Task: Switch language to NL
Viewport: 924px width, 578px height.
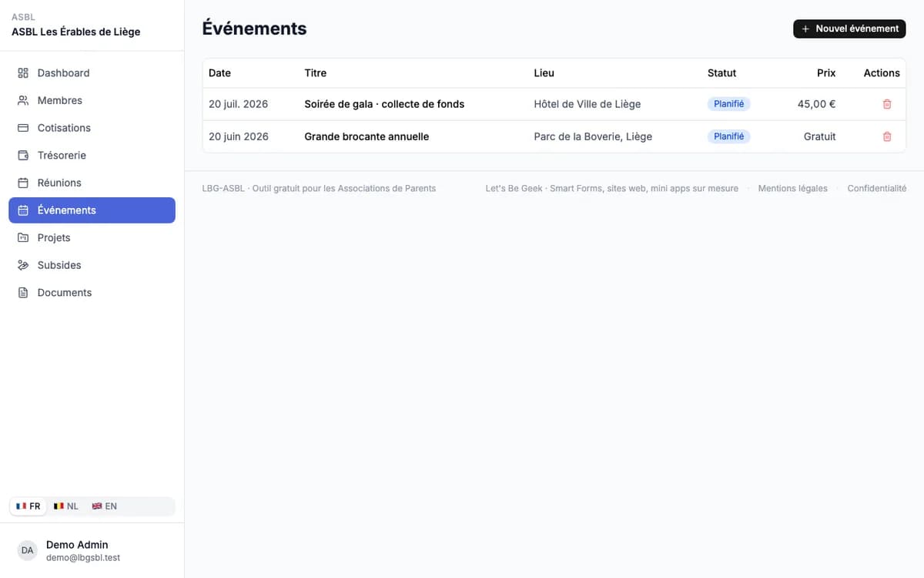Action: 66,506
